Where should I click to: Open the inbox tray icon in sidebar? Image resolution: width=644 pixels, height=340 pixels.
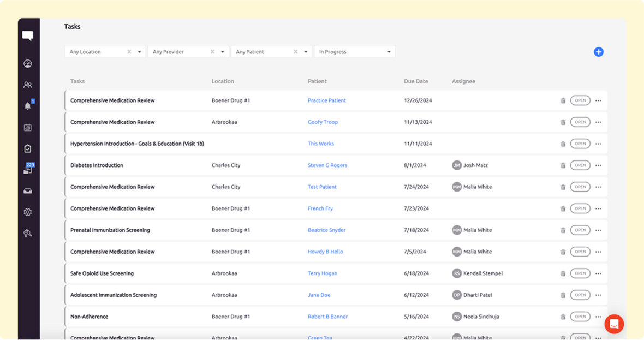(28, 191)
